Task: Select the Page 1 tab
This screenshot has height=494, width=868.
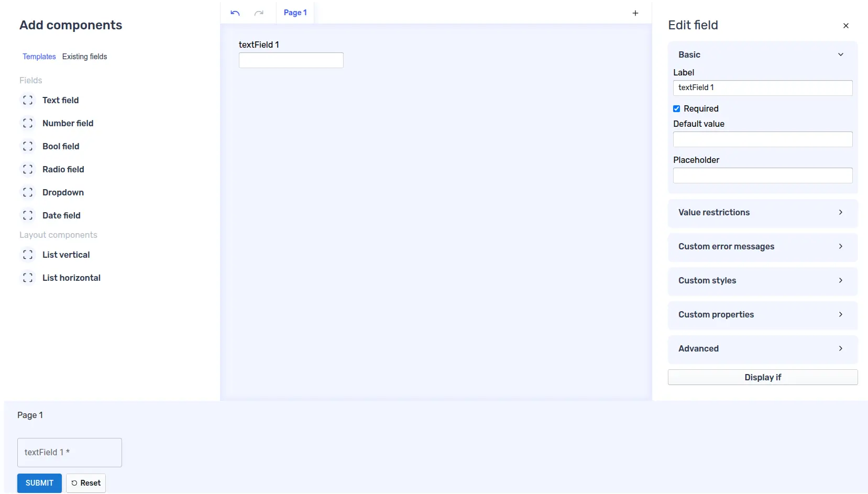Action: click(x=295, y=13)
